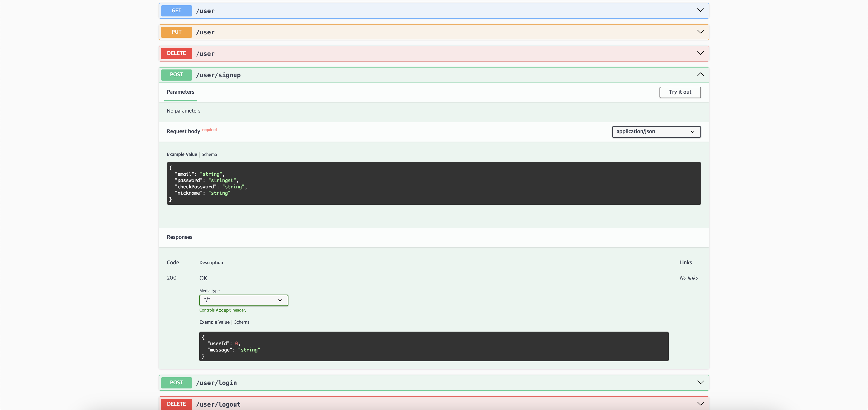Viewport: 868px width, 410px height.
Task: Click the POST badge for /user/login
Action: point(176,383)
